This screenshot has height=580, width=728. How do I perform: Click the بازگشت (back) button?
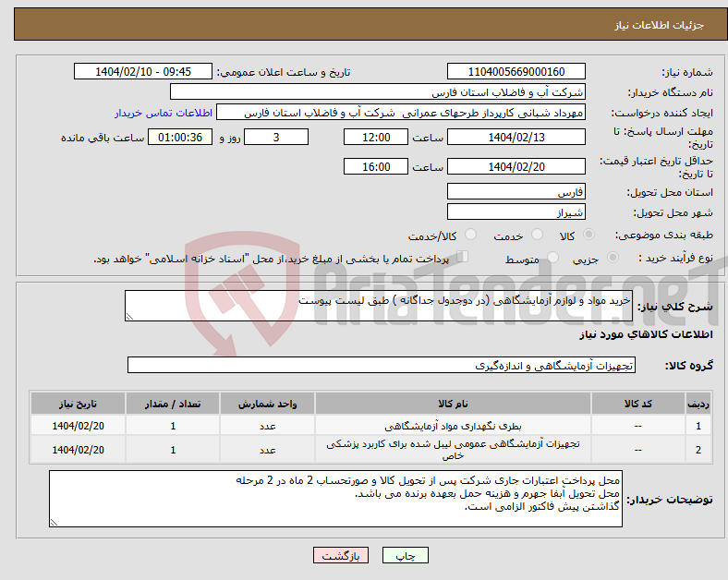click(341, 555)
